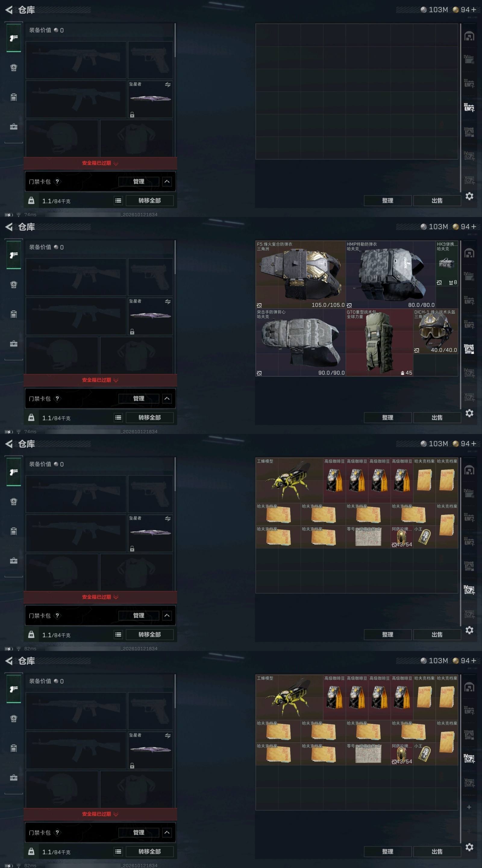Collapse 门禁卡包 chevron in empty-grid screenshot
Image resolution: width=482 pixels, height=868 pixels.
click(x=167, y=182)
